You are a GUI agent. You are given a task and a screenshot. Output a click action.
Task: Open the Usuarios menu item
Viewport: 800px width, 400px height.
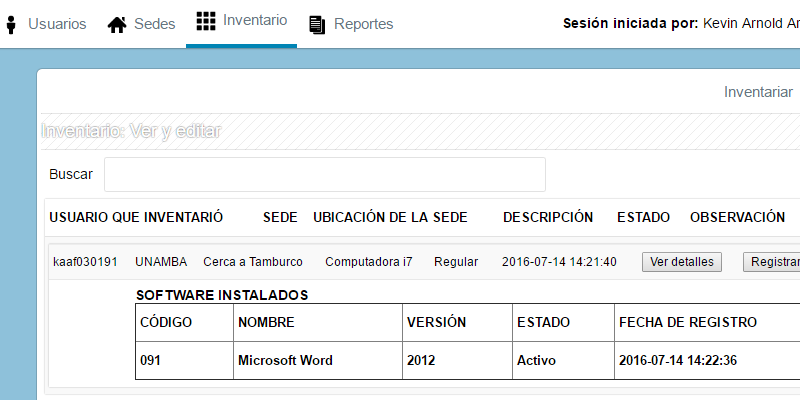coord(57,24)
